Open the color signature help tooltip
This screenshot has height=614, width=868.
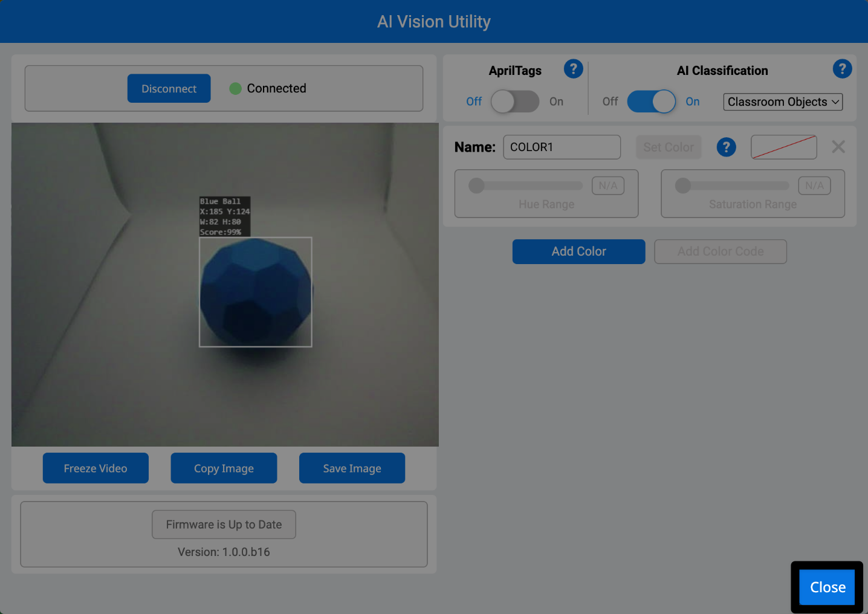pyautogui.click(x=726, y=147)
